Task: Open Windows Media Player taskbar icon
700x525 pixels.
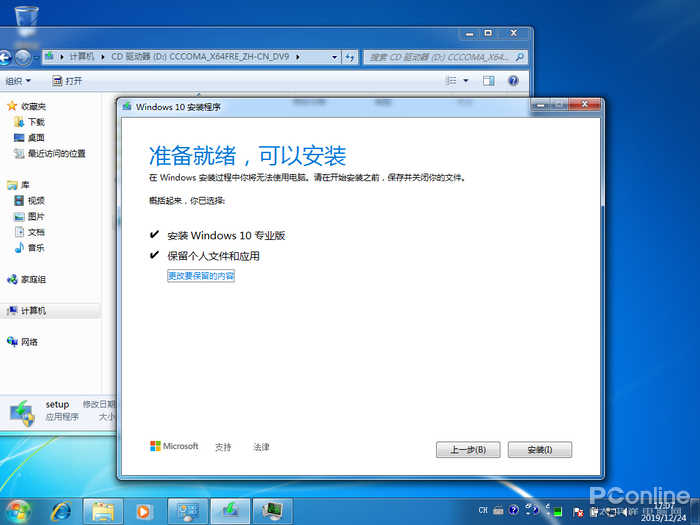Action: (x=144, y=512)
